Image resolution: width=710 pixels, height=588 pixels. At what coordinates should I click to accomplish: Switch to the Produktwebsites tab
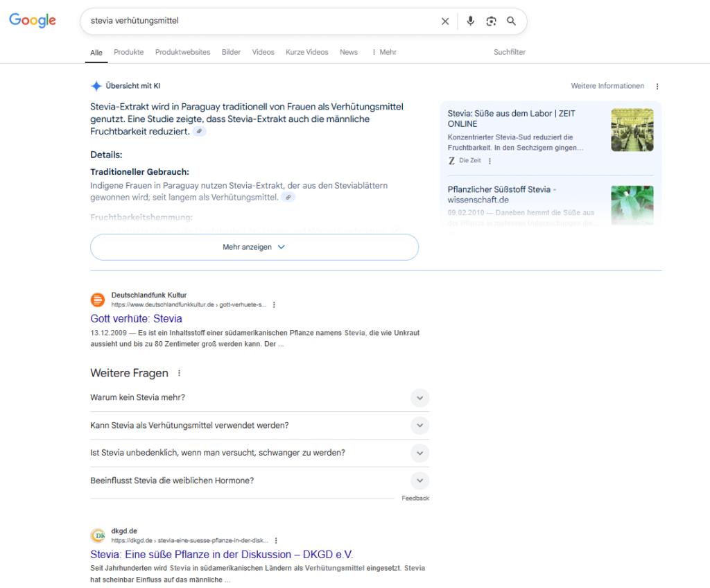pyautogui.click(x=182, y=52)
